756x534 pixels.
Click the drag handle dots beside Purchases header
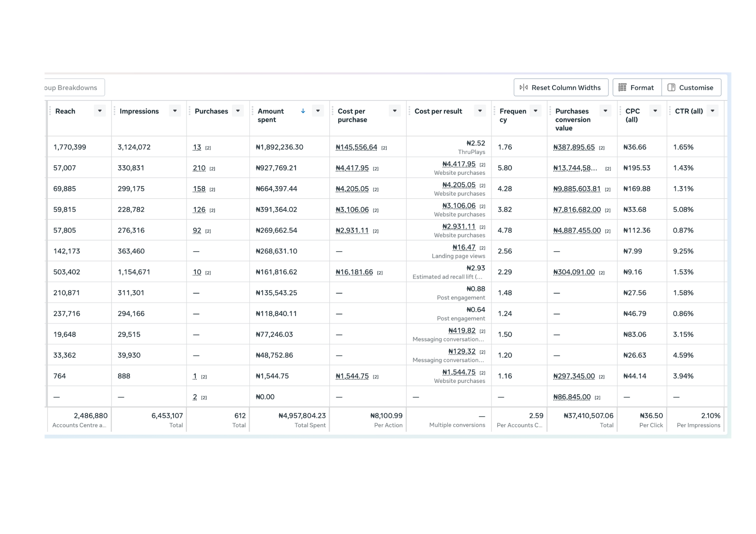(189, 111)
